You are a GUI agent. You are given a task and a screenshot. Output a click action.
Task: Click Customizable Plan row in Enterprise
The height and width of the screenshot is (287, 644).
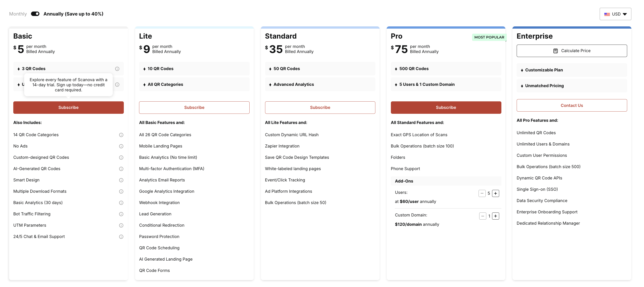pos(572,70)
